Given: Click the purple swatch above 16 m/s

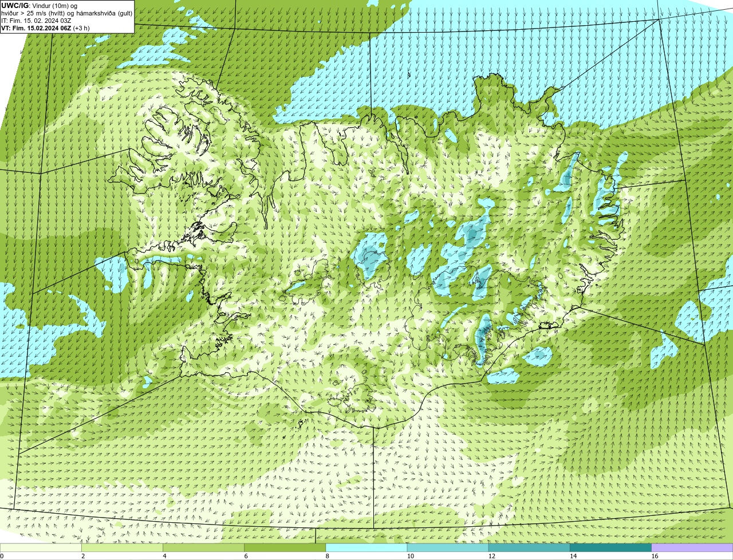Looking at the screenshot, I should click(692, 547).
